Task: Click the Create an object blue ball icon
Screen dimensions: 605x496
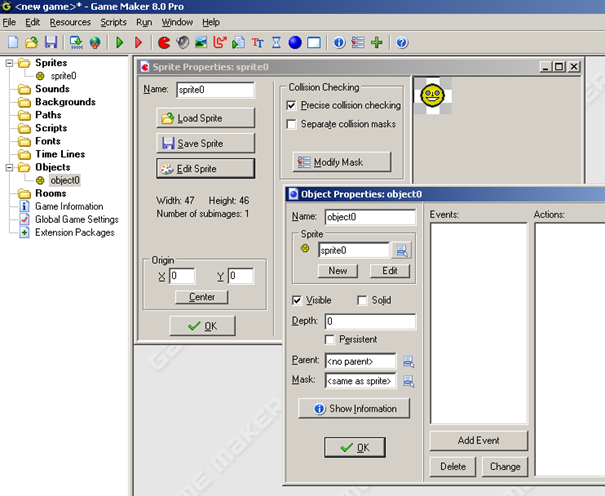Action: [x=295, y=43]
